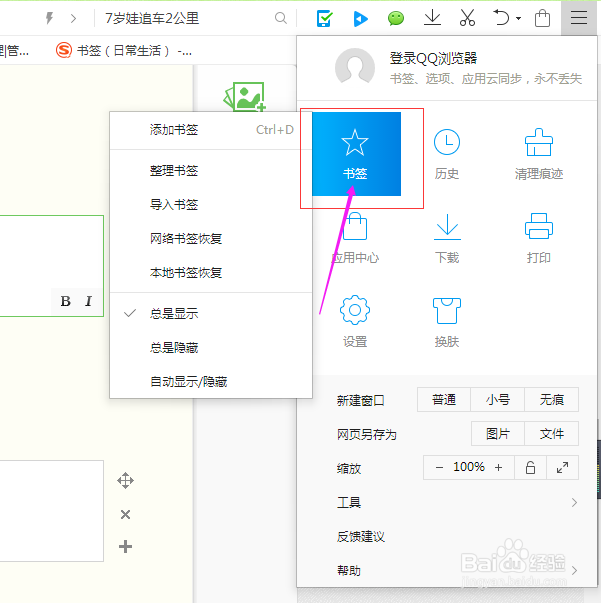Select 添加书签 menu entry
Screen dimensions: 601x603
pyautogui.click(x=211, y=130)
